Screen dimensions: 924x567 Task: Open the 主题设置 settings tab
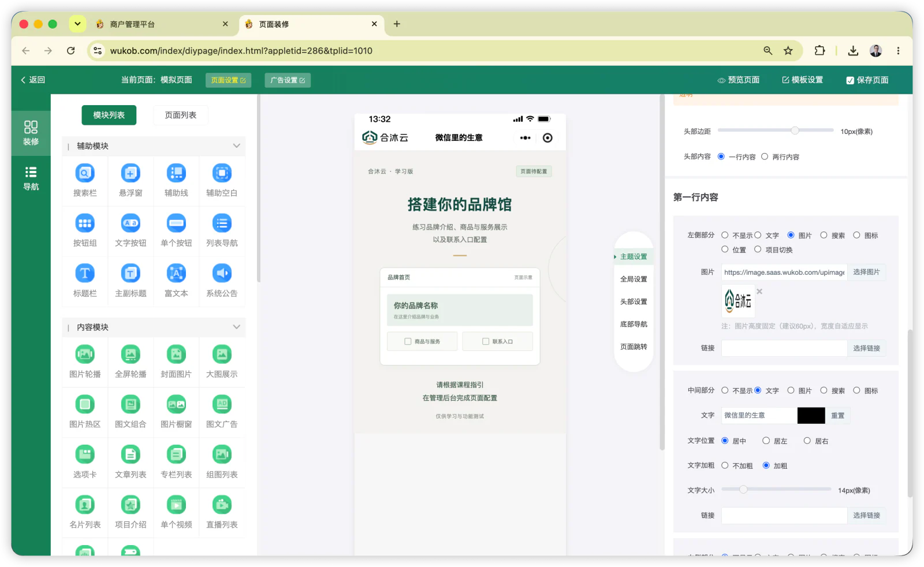click(634, 256)
